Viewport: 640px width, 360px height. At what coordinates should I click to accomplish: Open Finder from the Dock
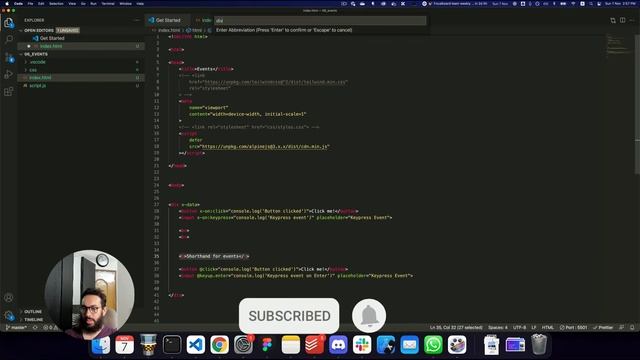point(100,345)
